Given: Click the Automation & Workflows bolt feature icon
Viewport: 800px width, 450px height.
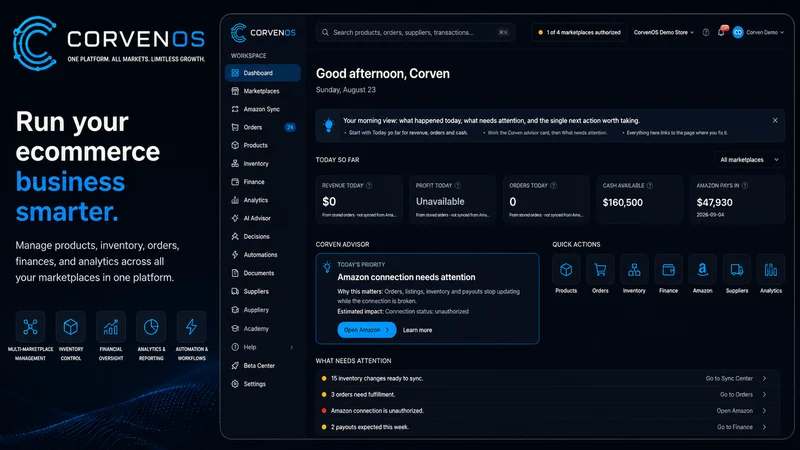Looking at the screenshot, I should tap(191, 327).
